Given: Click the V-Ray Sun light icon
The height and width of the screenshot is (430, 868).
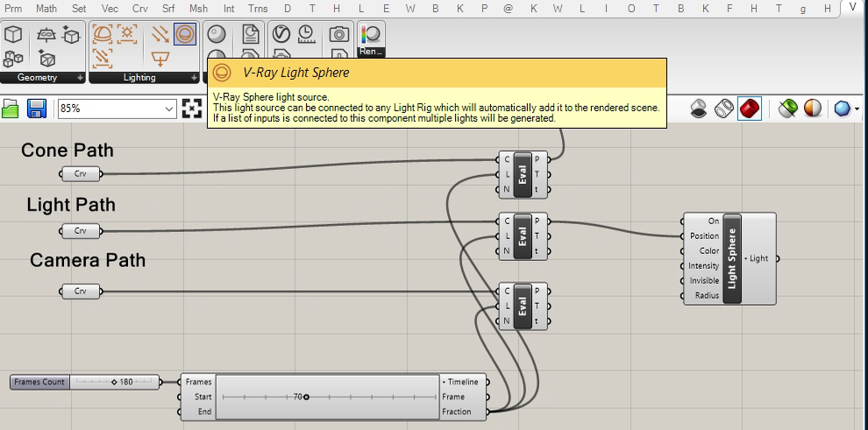Looking at the screenshot, I should [127, 33].
